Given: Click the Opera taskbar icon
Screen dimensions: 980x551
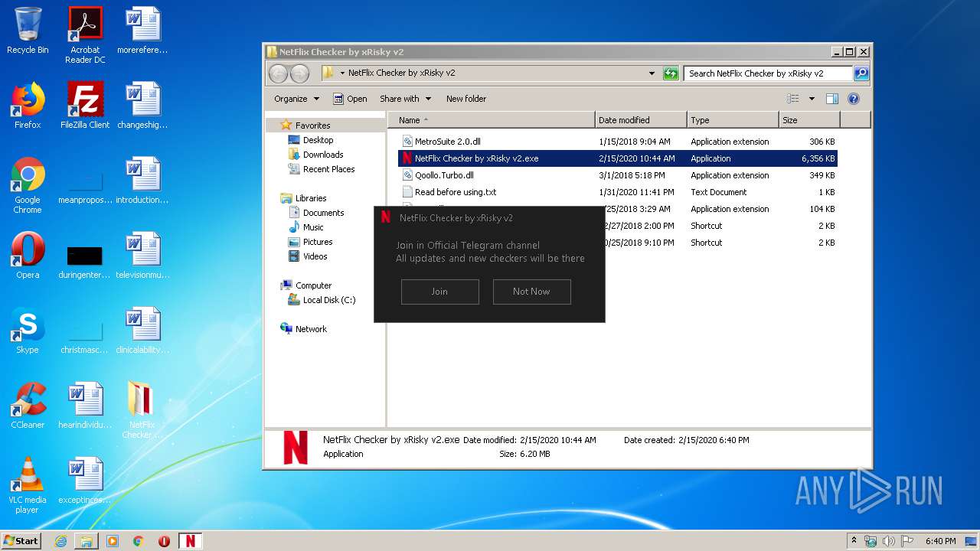Looking at the screenshot, I should 164,541.
